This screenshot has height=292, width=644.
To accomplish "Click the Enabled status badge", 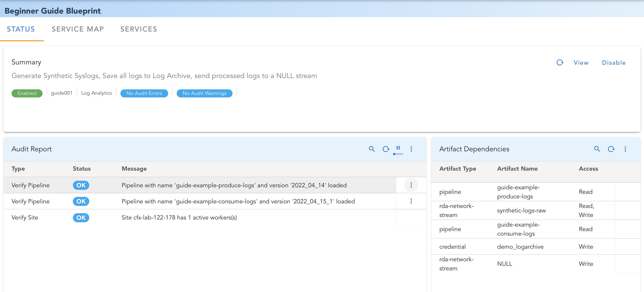I will coord(27,93).
